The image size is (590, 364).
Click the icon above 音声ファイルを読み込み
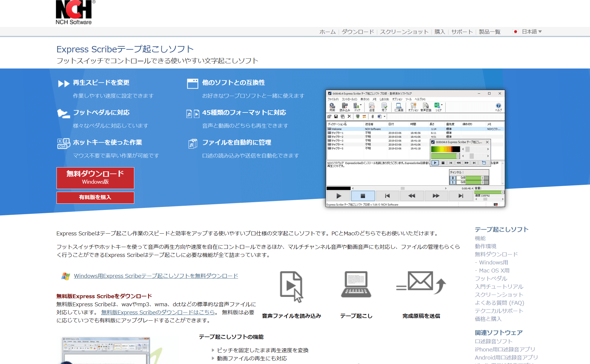[x=292, y=287]
